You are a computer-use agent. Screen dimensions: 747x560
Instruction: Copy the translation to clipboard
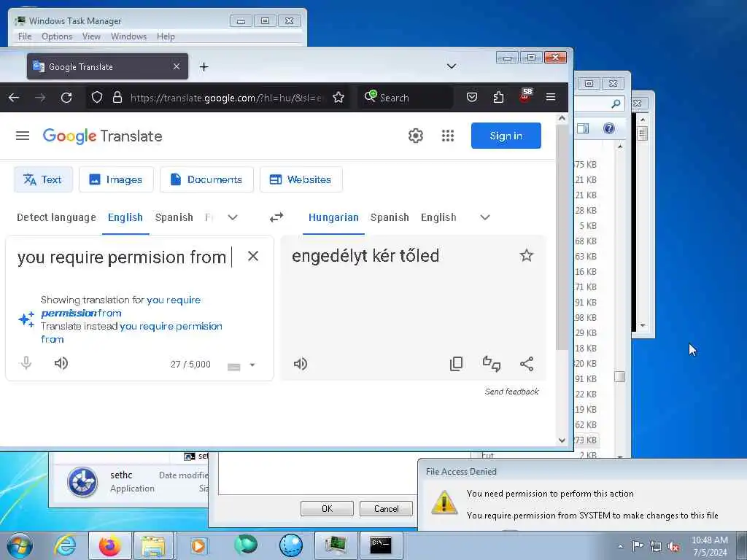[x=456, y=364]
